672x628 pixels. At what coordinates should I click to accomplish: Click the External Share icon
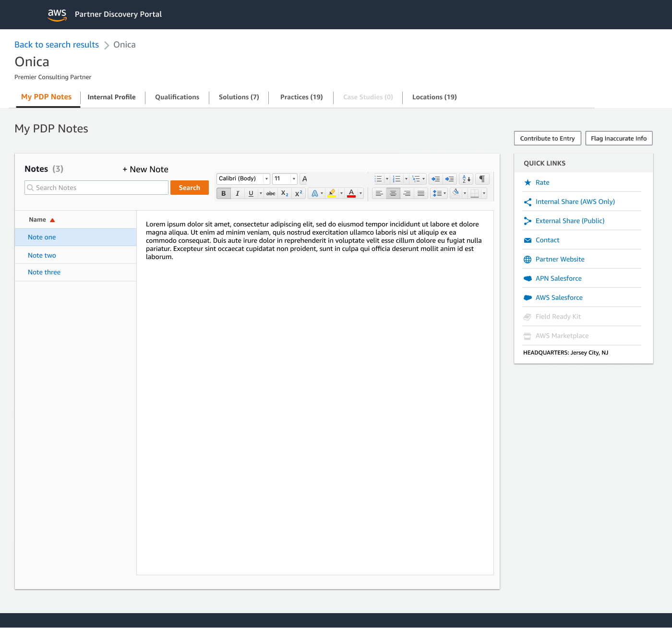528,221
